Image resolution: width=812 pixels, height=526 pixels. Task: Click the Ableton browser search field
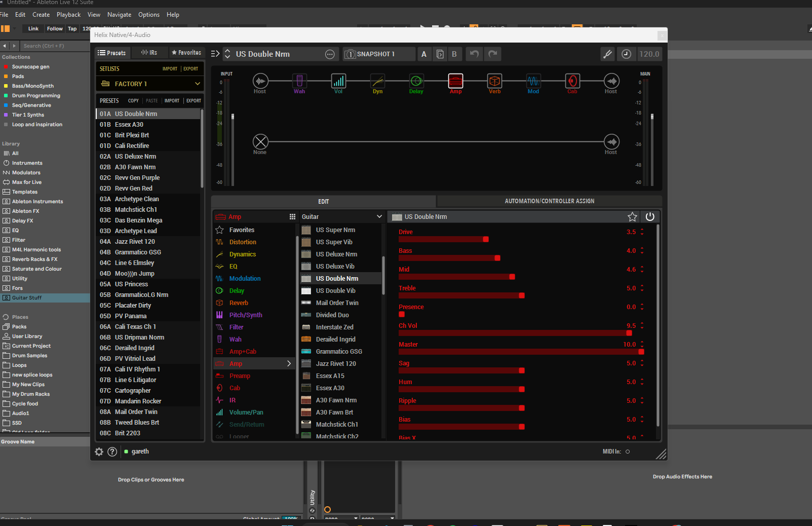point(56,46)
